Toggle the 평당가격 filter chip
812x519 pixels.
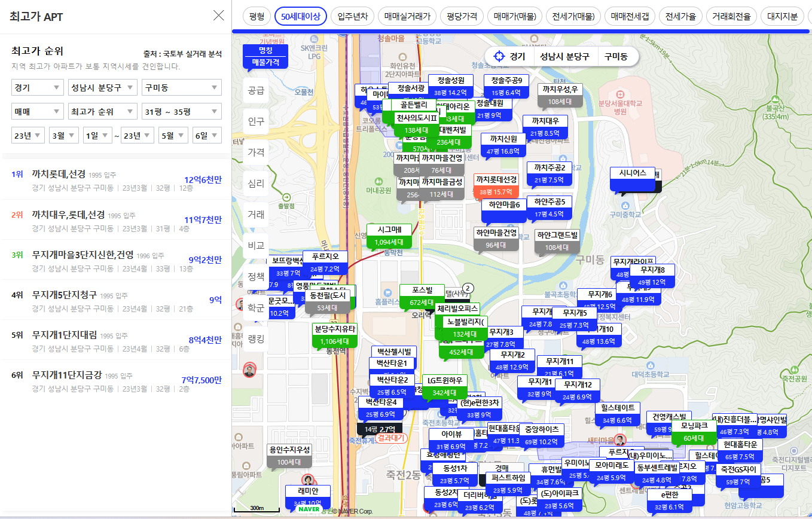[462, 16]
